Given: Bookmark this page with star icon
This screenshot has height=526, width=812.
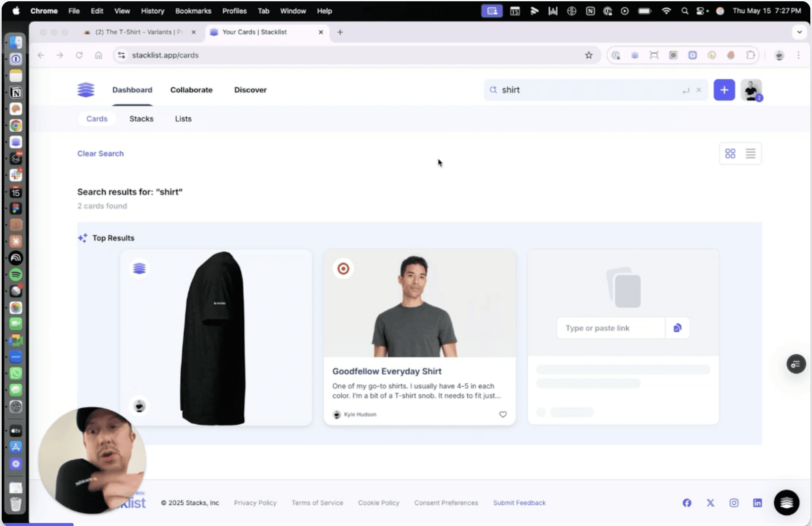Looking at the screenshot, I should click(589, 55).
